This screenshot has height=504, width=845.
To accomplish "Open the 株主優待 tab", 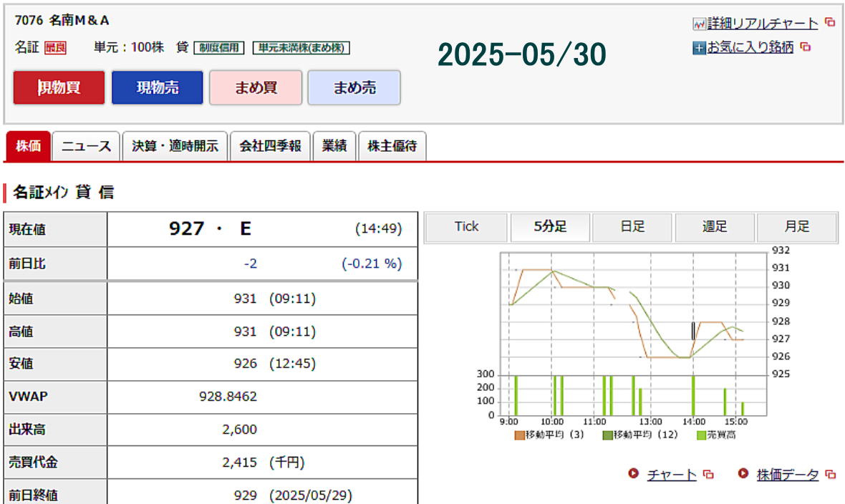I will (392, 146).
